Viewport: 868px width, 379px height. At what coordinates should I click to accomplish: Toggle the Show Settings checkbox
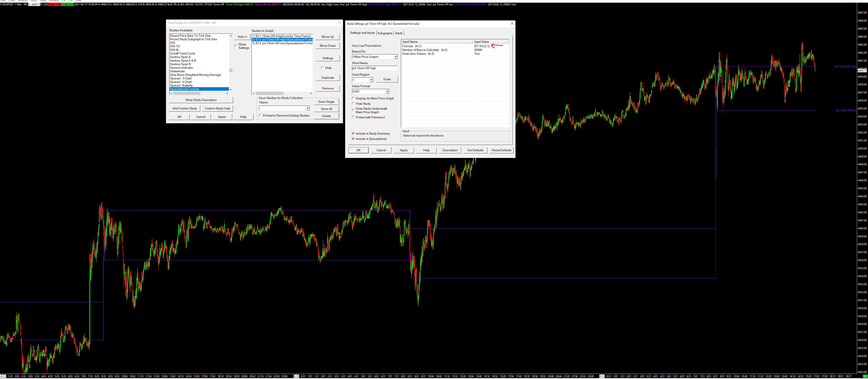click(236, 46)
